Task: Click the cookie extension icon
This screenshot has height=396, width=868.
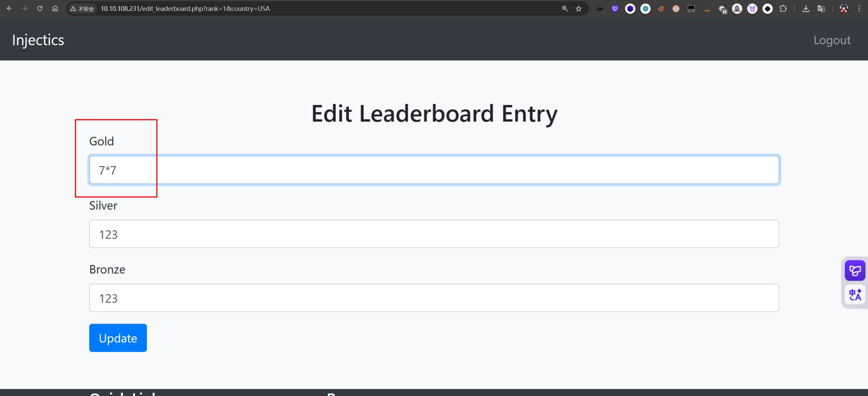Action: click(x=661, y=9)
